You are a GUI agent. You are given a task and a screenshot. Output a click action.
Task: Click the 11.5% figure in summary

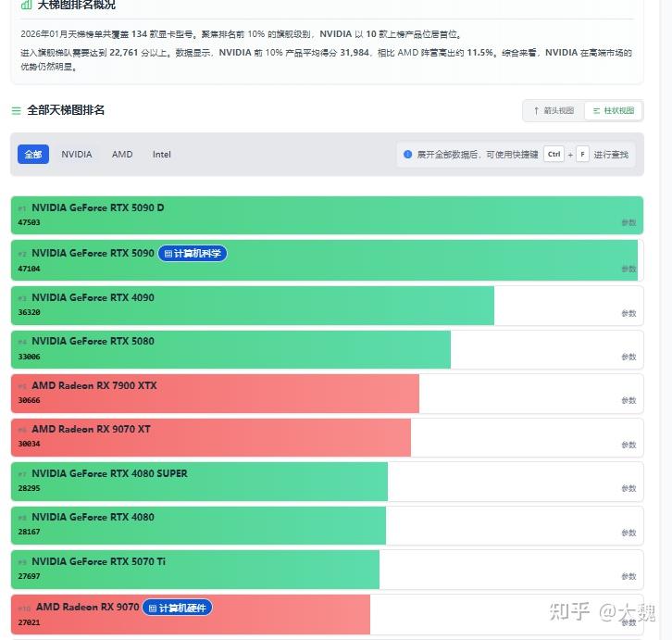[x=480, y=53]
